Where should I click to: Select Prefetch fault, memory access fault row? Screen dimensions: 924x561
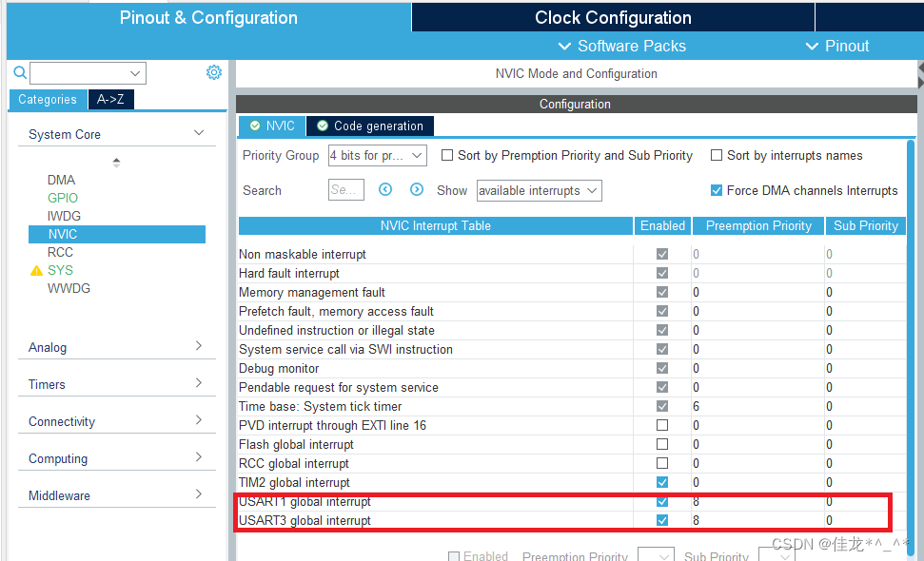click(336, 312)
